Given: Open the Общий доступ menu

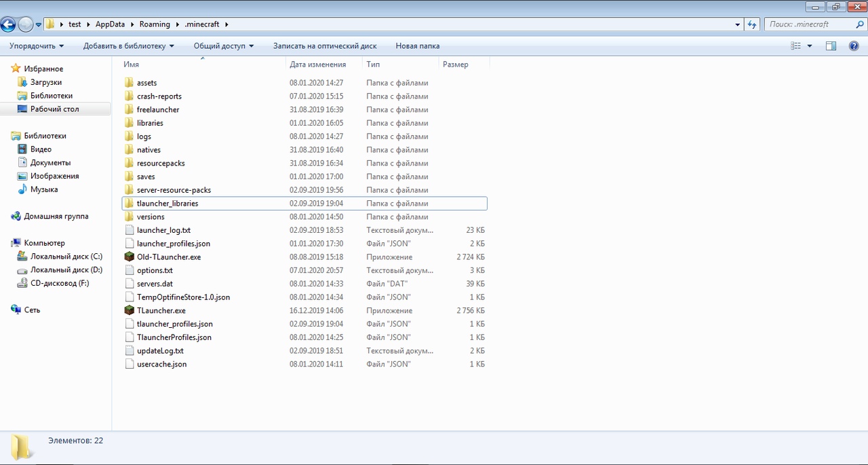Looking at the screenshot, I should (x=224, y=46).
